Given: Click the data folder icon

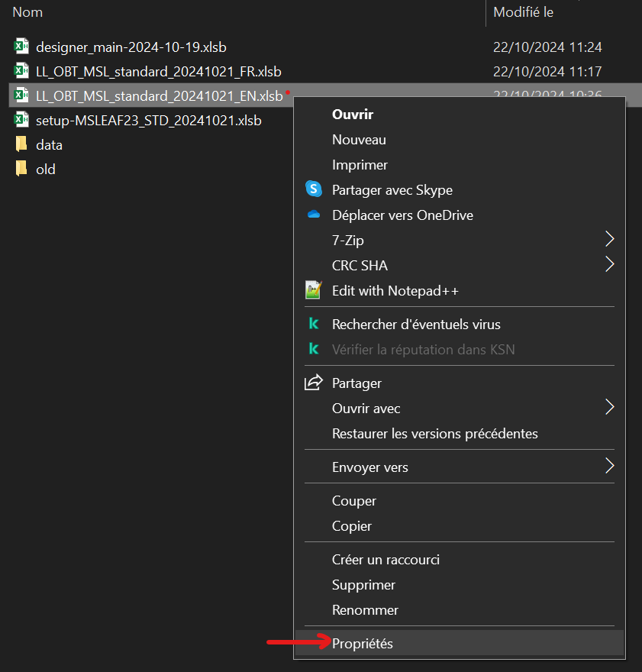Looking at the screenshot, I should click(21, 144).
